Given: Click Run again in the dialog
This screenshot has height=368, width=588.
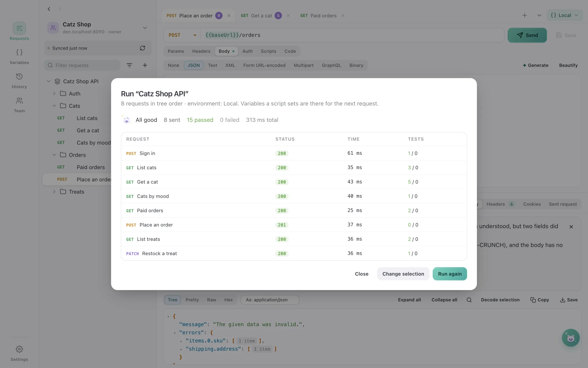Looking at the screenshot, I should click(x=450, y=274).
